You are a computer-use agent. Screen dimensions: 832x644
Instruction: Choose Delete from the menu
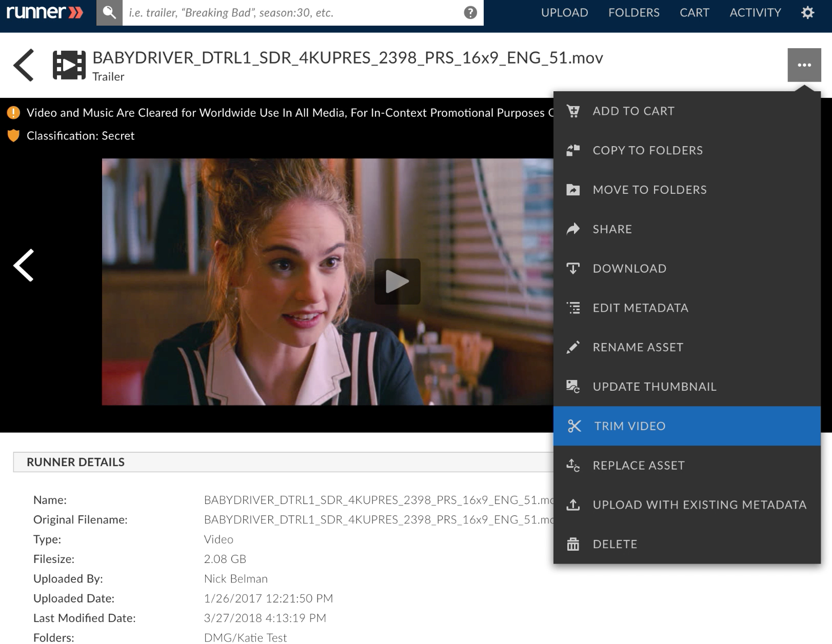pos(687,544)
